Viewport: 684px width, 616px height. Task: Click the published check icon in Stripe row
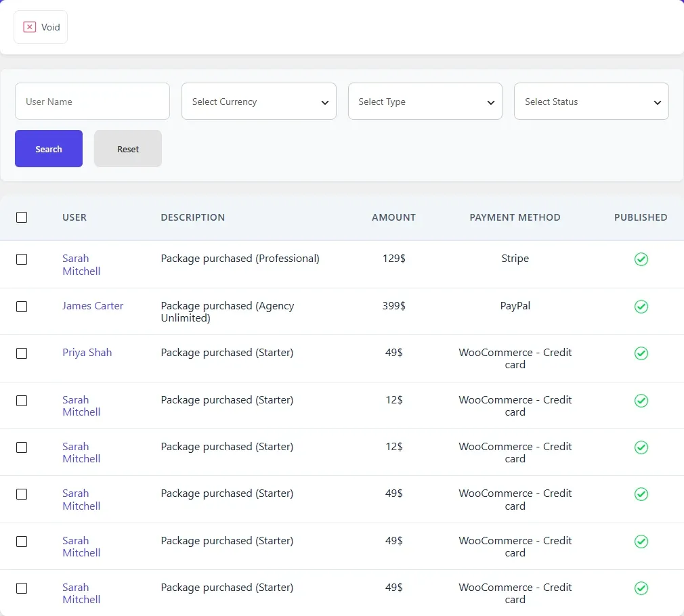click(x=641, y=259)
